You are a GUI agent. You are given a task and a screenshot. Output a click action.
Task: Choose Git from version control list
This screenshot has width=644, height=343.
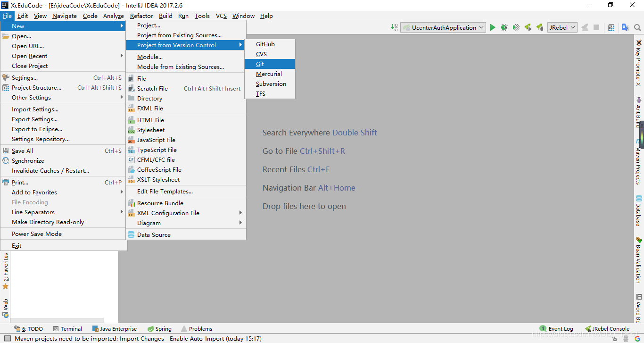tap(270, 64)
